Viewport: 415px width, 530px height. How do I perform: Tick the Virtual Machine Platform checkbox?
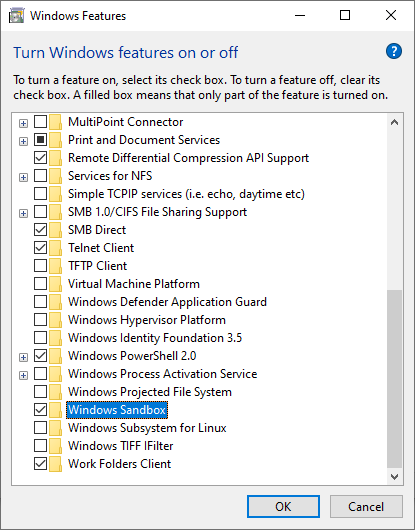pyautogui.click(x=41, y=284)
